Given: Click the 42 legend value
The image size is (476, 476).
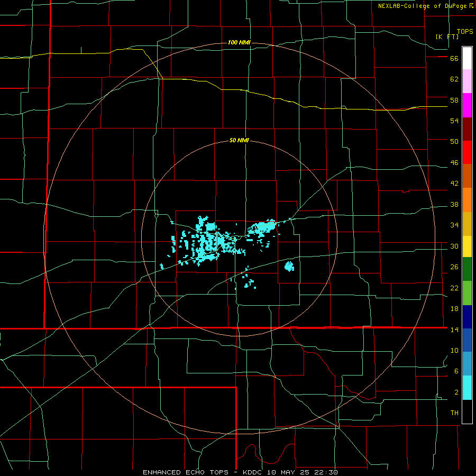Looking at the screenshot, I should pos(454,184).
